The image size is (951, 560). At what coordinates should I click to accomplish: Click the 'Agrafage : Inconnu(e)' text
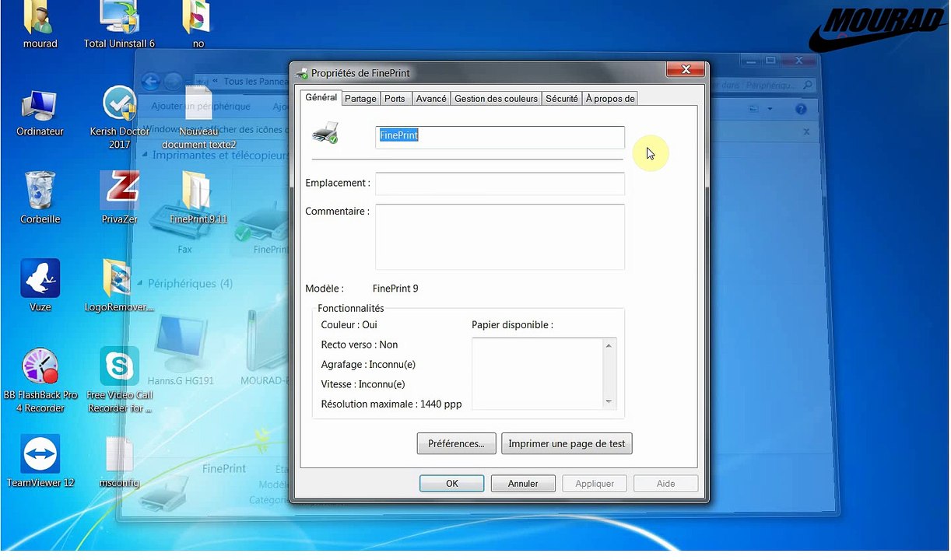(x=368, y=365)
